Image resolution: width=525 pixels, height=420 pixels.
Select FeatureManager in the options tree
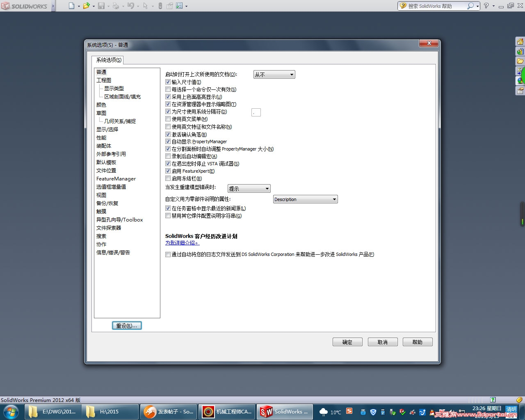[x=116, y=179]
